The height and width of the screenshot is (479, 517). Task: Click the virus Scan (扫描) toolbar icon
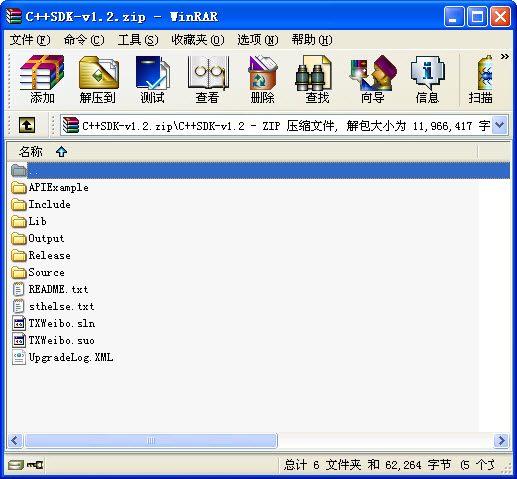tap(481, 79)
